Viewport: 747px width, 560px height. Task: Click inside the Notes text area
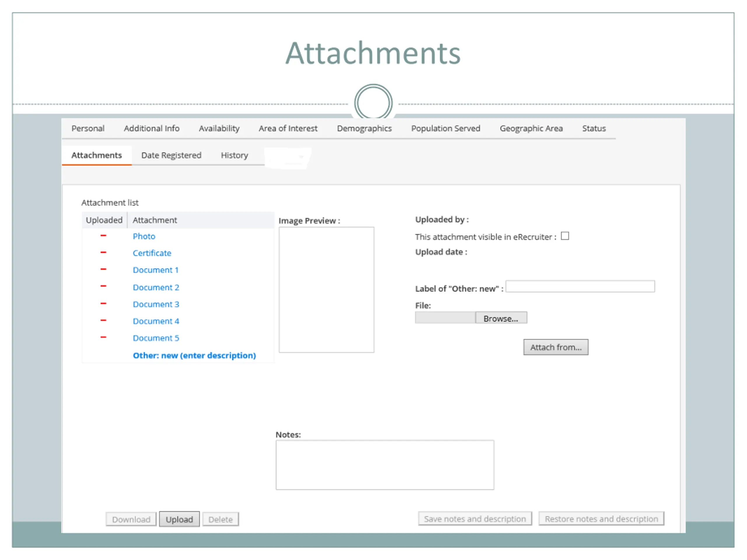[x=385, y=465]
